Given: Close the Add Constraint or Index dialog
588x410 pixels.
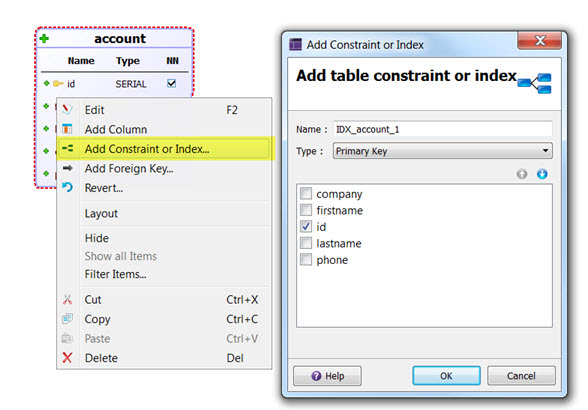Looking at the screenshot, I should coord(540,41).
